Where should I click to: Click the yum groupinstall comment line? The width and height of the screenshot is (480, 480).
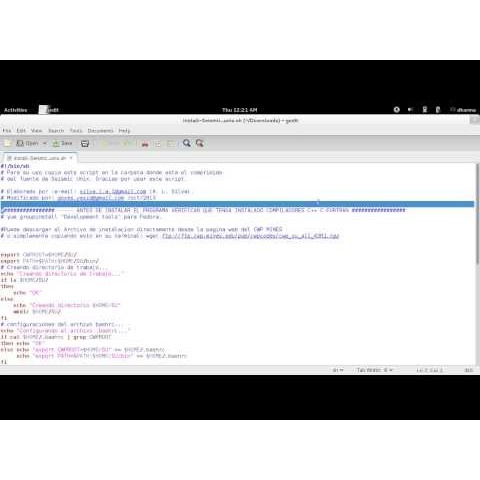tap(81, 217)
